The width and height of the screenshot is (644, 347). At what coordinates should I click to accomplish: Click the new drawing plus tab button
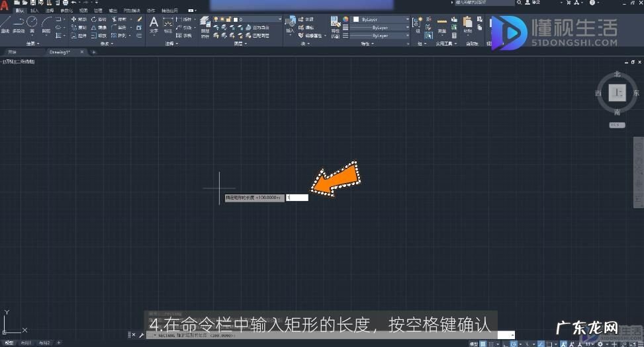pos(93,52)
